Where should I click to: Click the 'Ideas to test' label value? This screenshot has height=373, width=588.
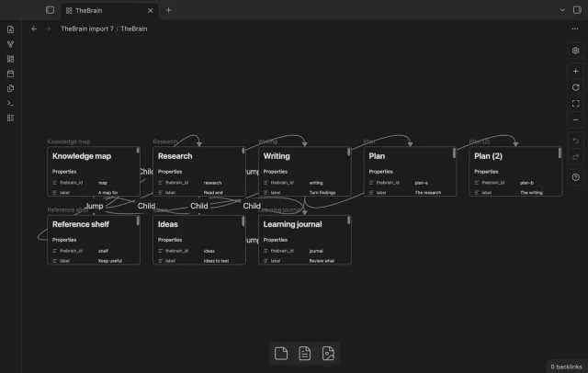point(216,261)
